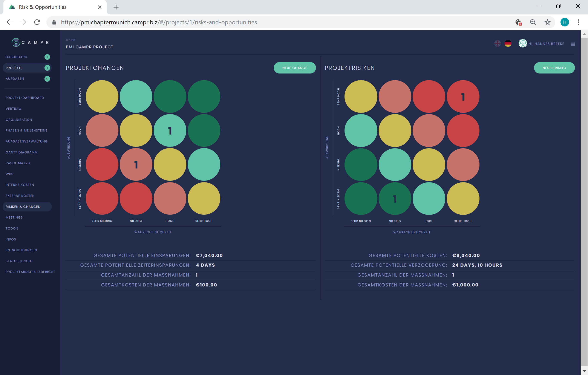The image size is (588, 375).
Task: Open browser zoom magnifier icon
Action: (x=533, y=22)
